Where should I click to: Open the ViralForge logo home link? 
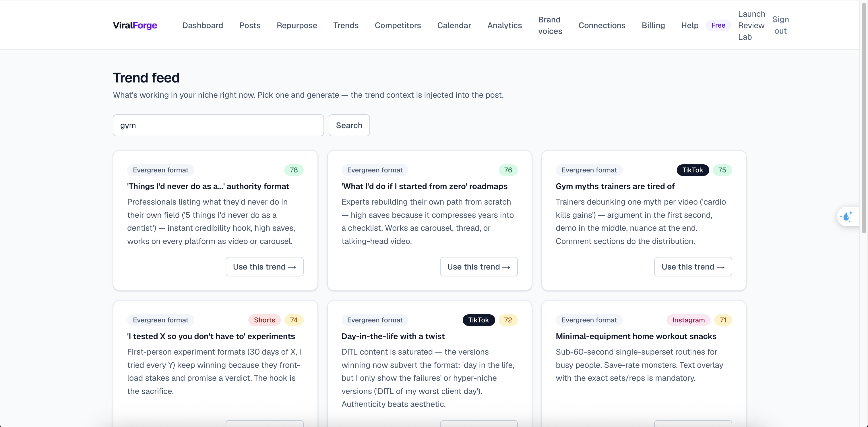pyautogui.click(x=135, y=25)
